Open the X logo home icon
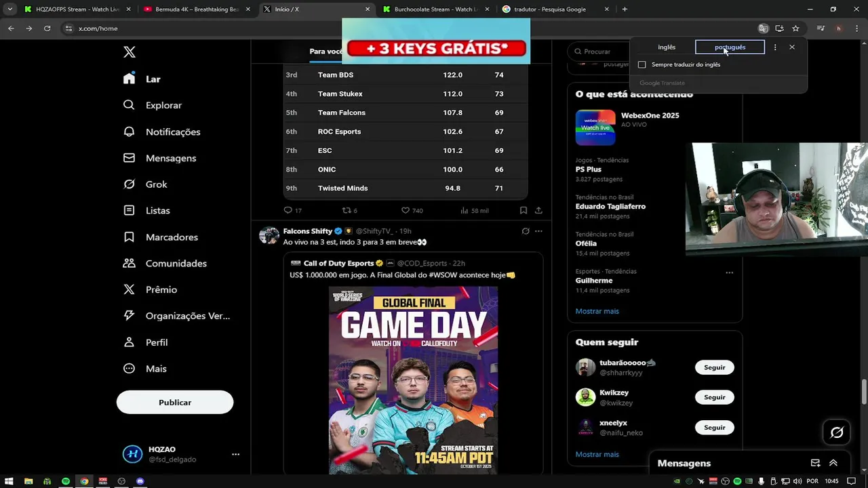 pos(130,52)
